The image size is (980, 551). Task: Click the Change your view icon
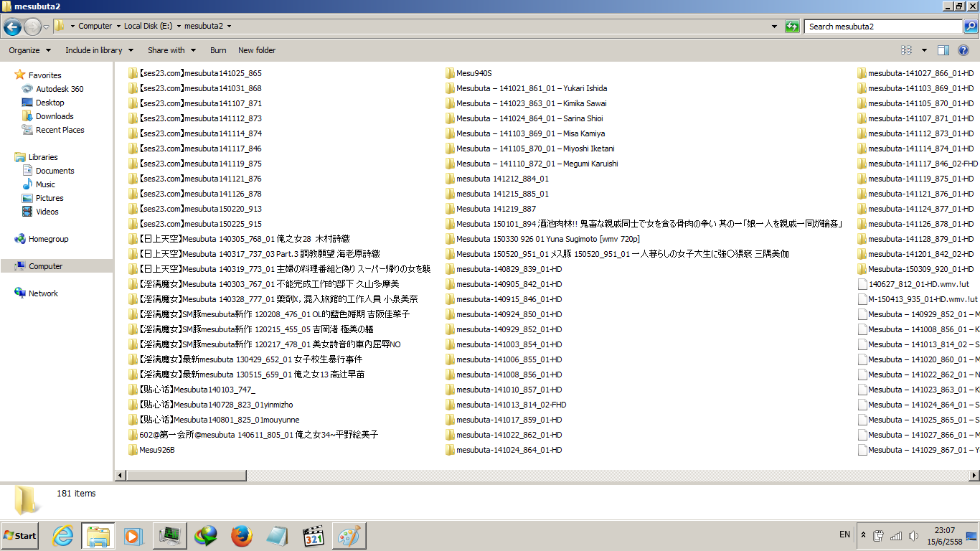907,50
